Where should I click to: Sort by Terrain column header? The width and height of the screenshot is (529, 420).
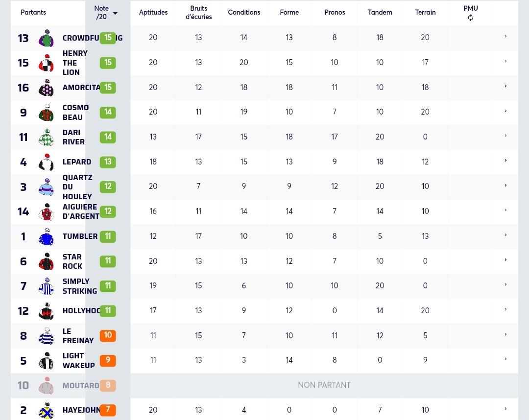[425, 12]
